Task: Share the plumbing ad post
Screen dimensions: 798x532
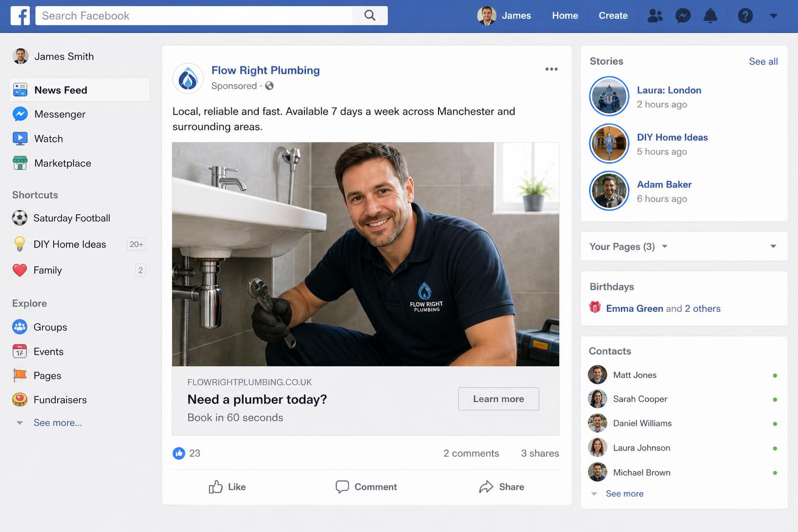Action: tap(501, 487)
